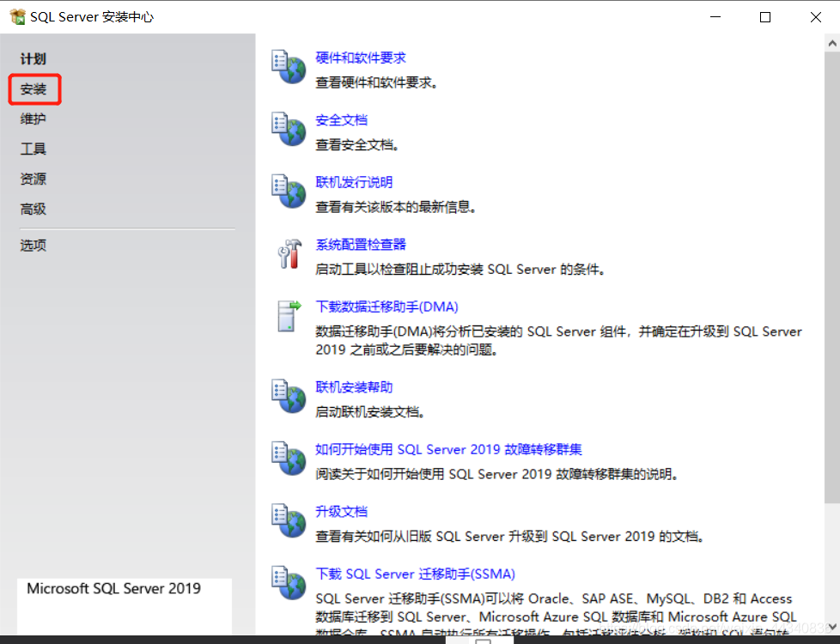Click the globe icon beside 故障转移群集 link
Screen dimensions: 840x644
click(x=289, y=459)
